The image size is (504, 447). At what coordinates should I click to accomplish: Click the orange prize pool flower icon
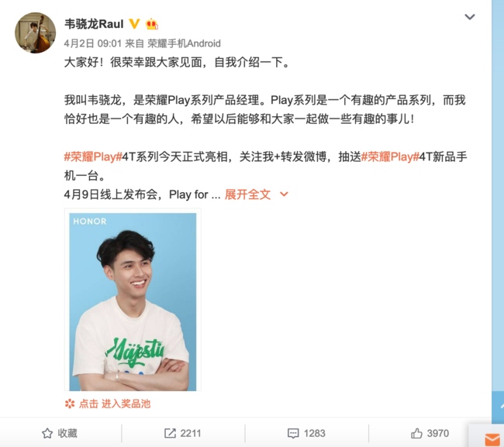pos(70,404)
